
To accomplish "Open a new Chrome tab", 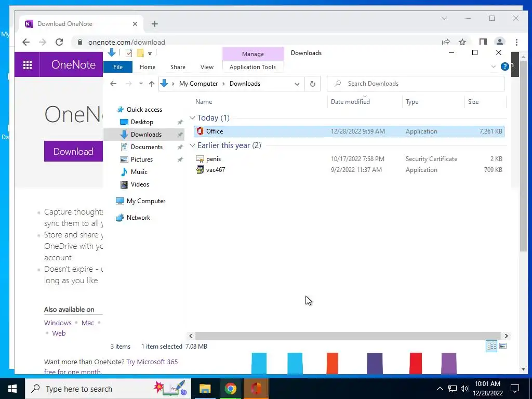I will tap(155, 24).
